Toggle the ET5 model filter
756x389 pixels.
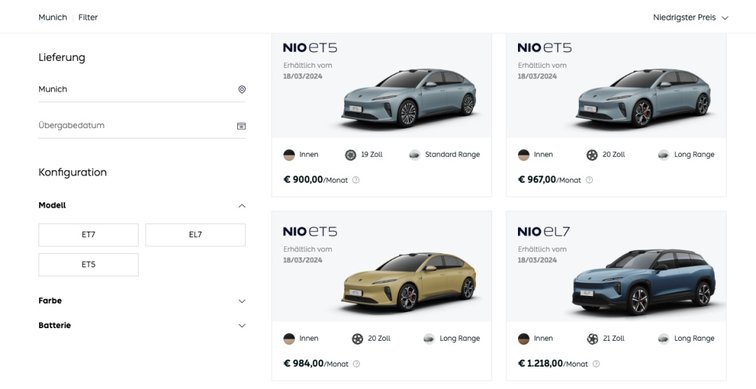[88, 265]
